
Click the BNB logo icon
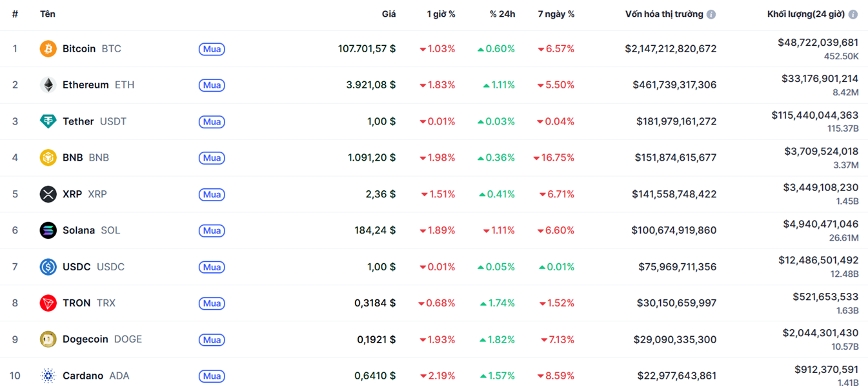click(48, 157)
